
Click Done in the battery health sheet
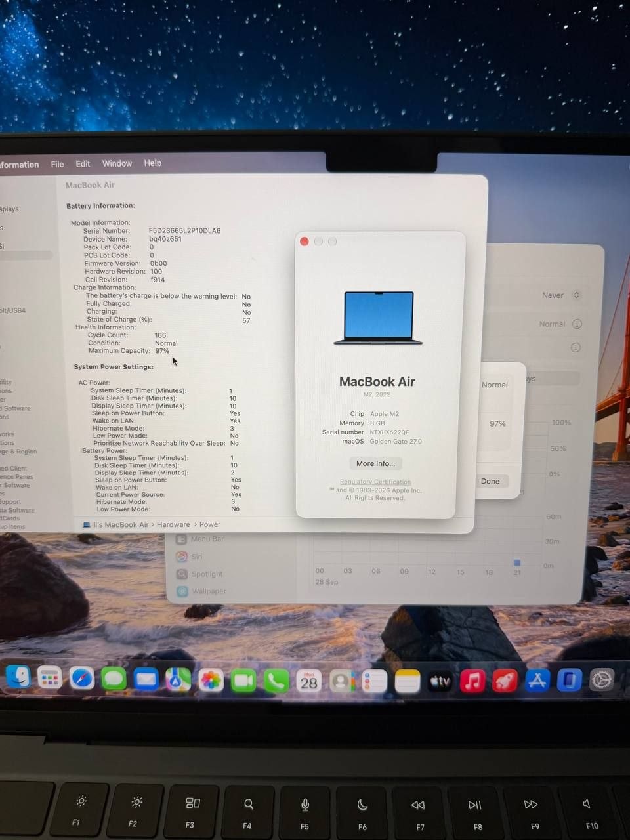(490, 481)
